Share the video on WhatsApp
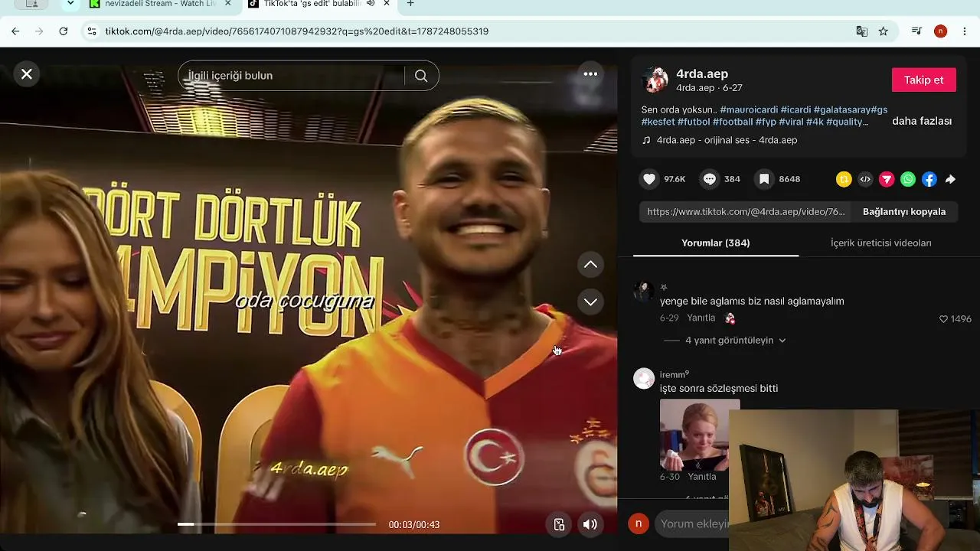The image size is (980, 551). point(908,179)
